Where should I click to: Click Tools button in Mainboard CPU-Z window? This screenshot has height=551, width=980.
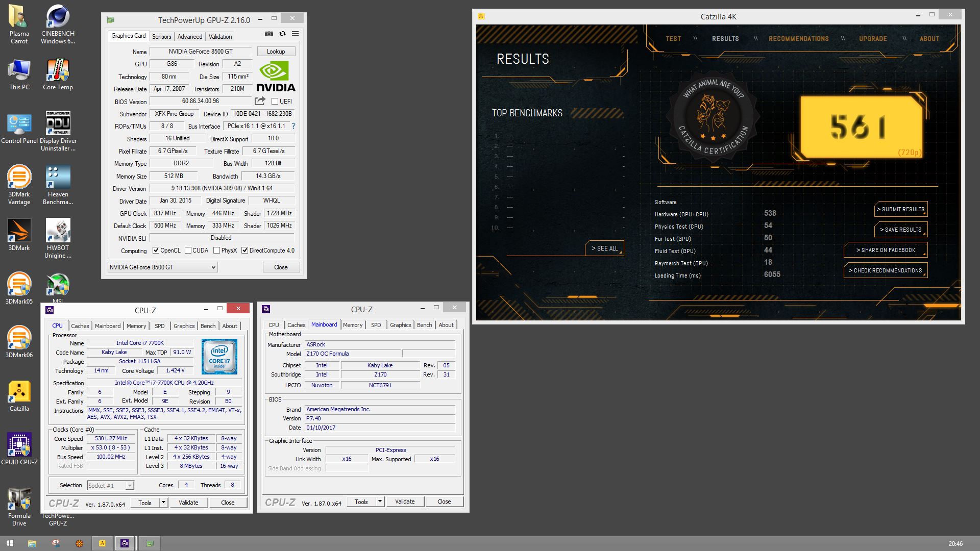pos(361,502)
